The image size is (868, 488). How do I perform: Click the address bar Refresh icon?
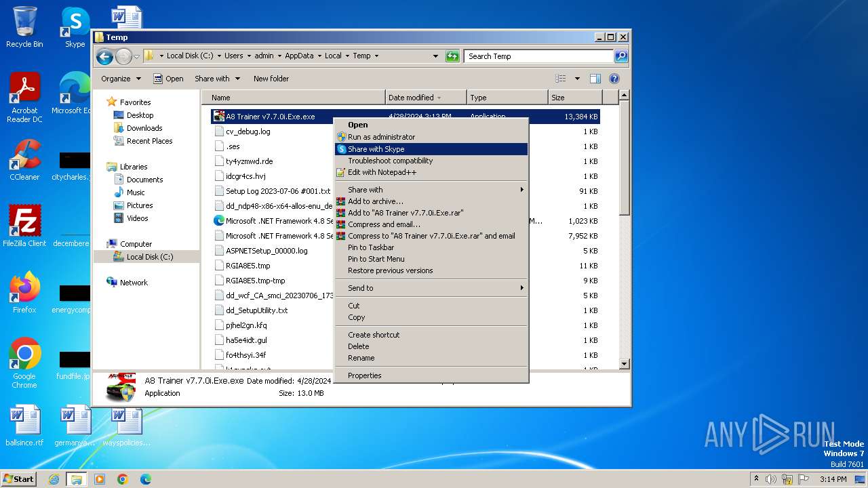click(x=452, y=56)
